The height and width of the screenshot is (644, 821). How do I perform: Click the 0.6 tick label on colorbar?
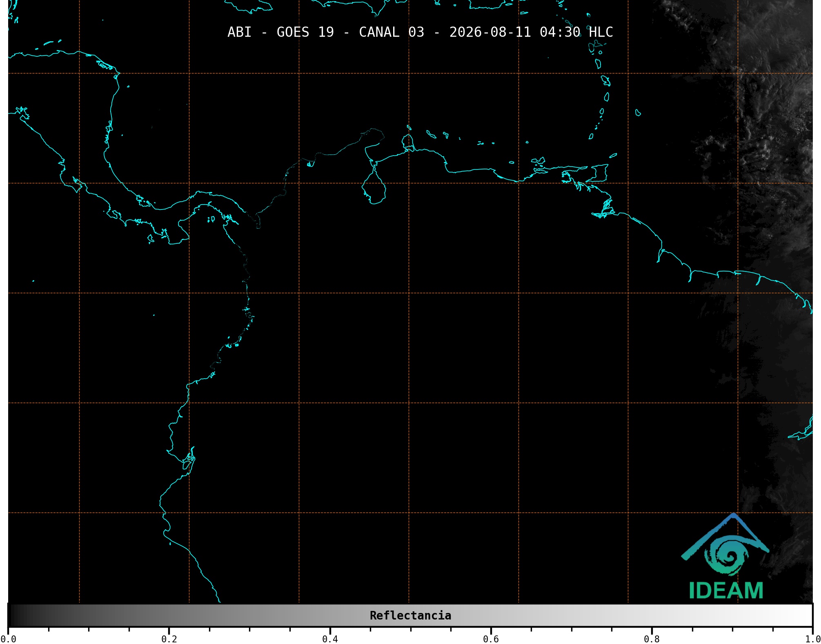click(491, 639)
